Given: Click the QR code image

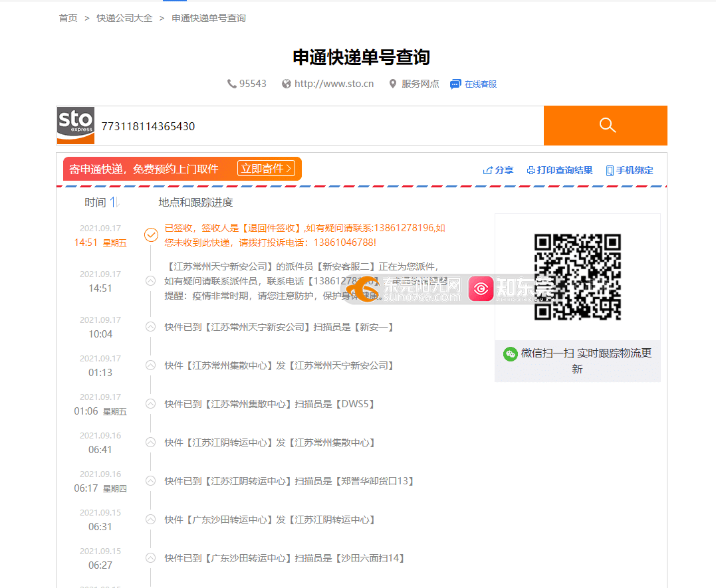Looking at the screenshot, I should coord(578,276).
